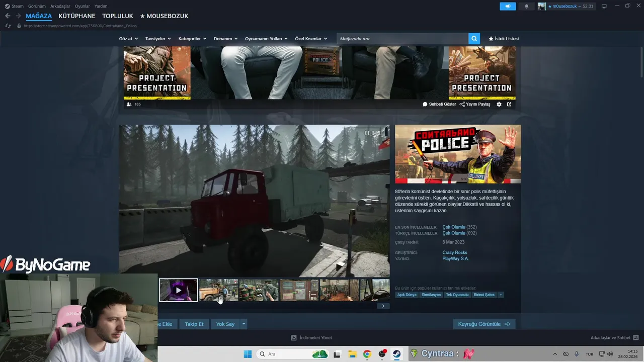644x362 pixels.
Task: Expand the Göz at dropdown
Action: click(x=128, y=39)
